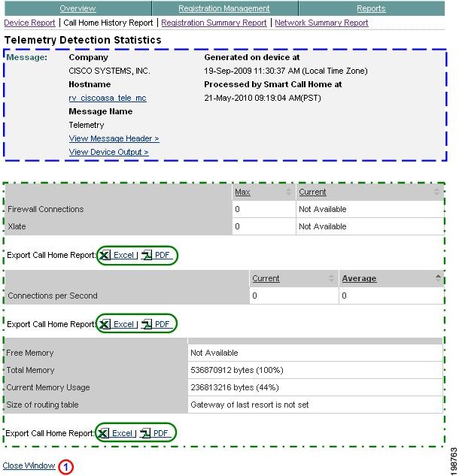The width and height of the screenshot is (459, 476).
Task: Open the rv_ciscoasa_tele_mc hostname link
Action: [x=108, y=98]
